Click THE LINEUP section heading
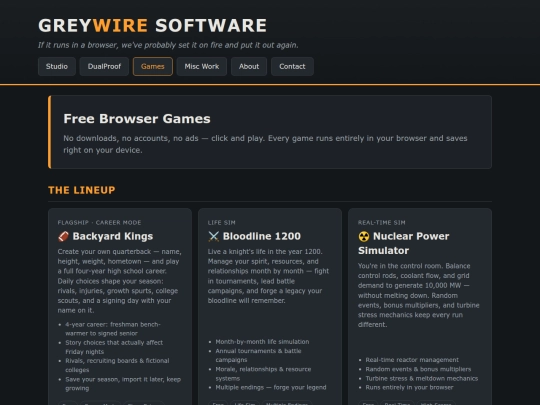540x405 pixels. [x=82, y=190]
